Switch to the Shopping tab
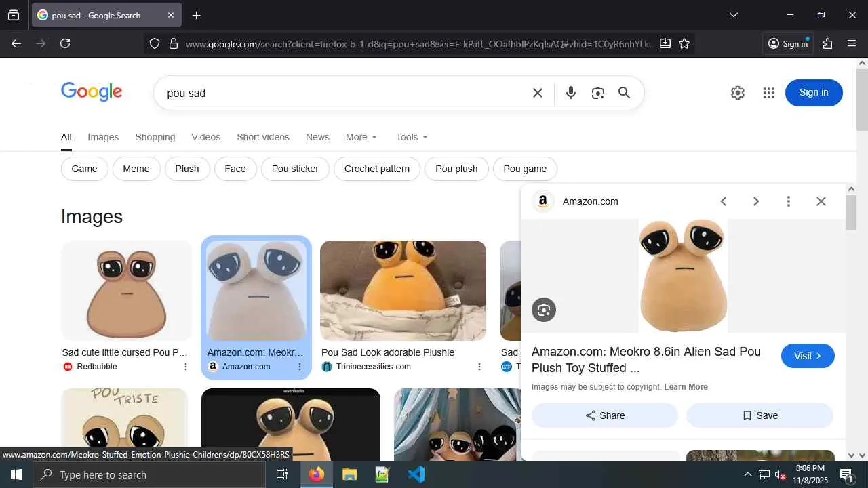Image resolution: width=868 pixels, height=488 pixels. pyautogui.click(x=155, y=137)
